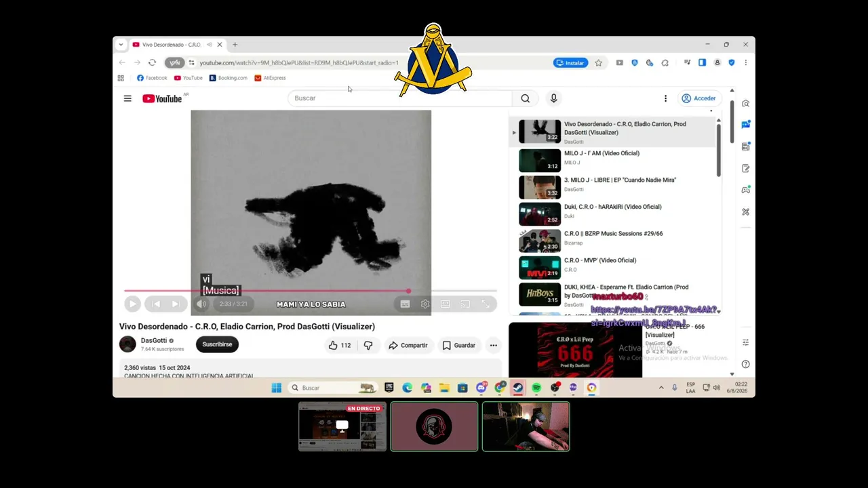Open the video player settings gear

(x=425, y=304)
